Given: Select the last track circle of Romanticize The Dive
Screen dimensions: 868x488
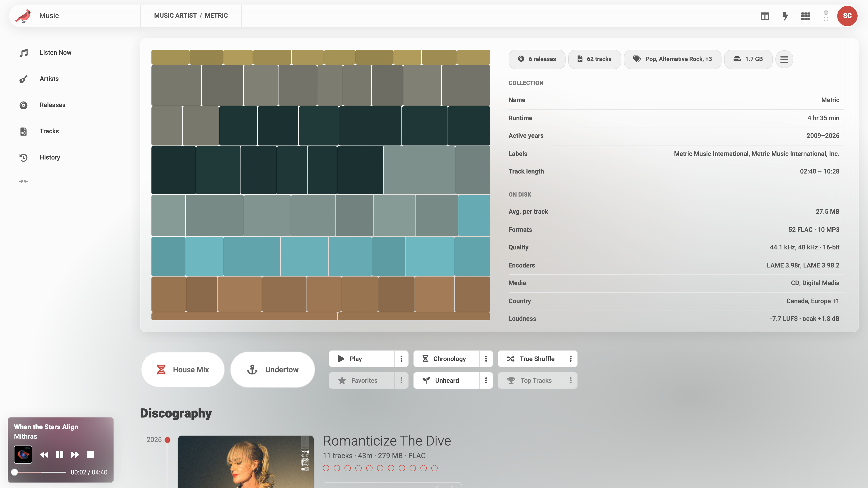Looking at the screenshot, I should [434, 468].
